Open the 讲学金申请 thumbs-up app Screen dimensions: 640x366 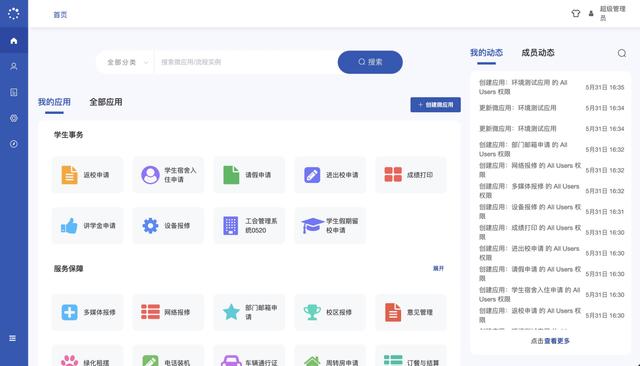[87, 225]
